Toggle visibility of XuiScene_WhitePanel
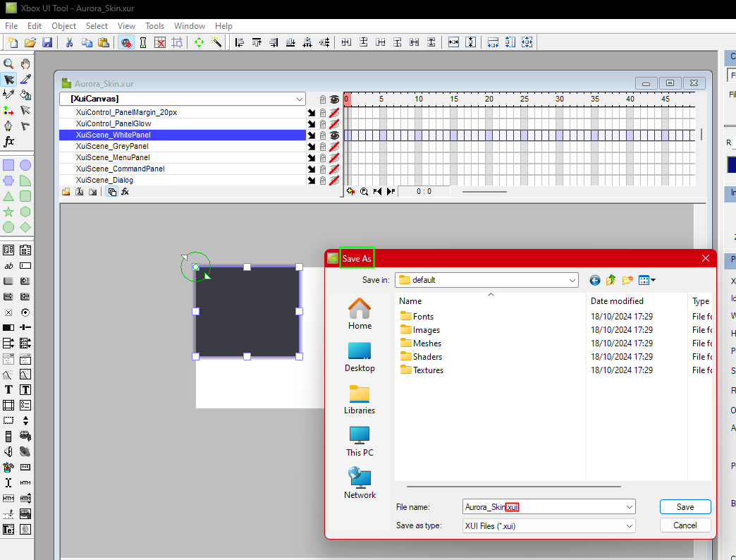The height and width of the screenshot is (560, 736). coord(333,135)
